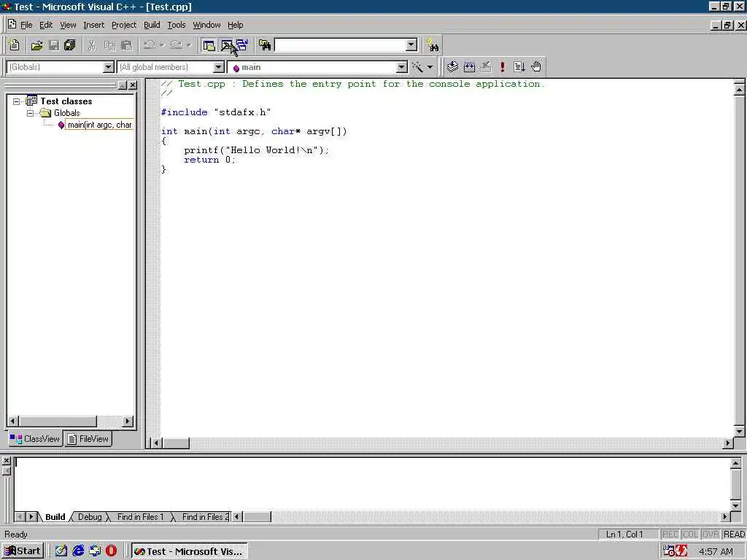
Task: Click the Go debug icon
Action: click(x=519, y=67)
